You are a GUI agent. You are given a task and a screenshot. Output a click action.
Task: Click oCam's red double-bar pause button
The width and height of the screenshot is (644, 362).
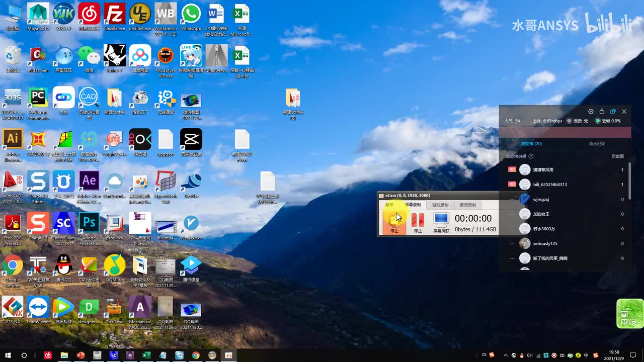(x=418, y=220)
